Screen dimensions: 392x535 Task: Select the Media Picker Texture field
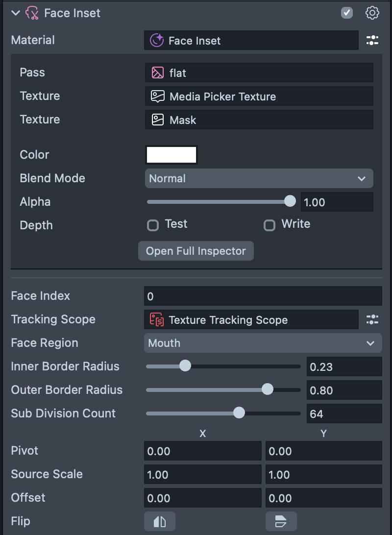click(x=259, y=97)
